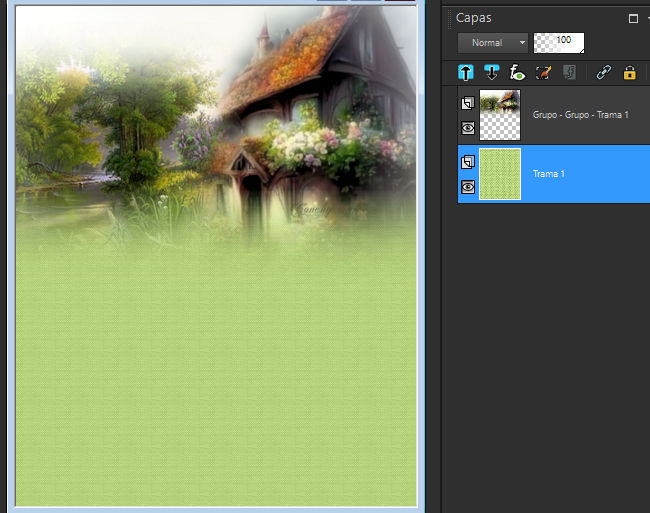
Task: Hide the Grupo - Grupo - Trama 1 layer
Action: point(468,128)
